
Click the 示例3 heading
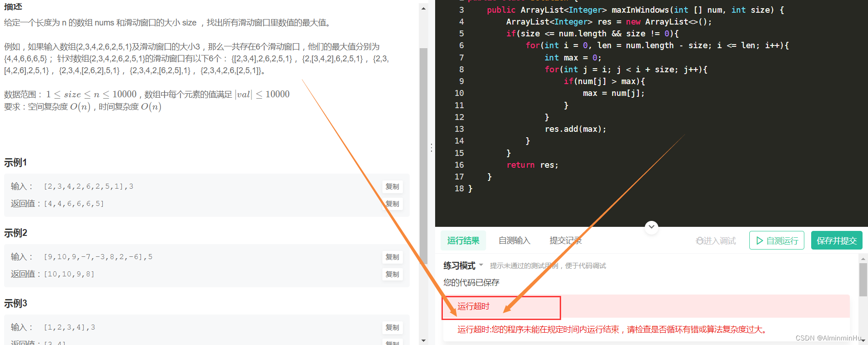coord(16,304)
